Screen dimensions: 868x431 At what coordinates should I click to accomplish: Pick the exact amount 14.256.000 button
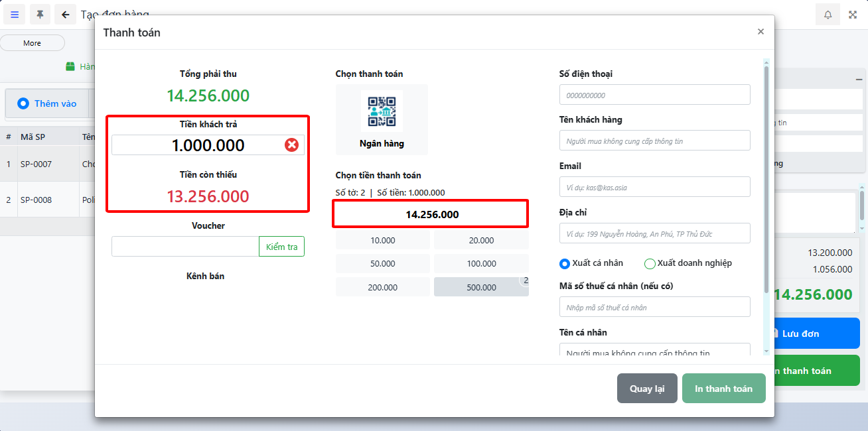click(x=432, y=214)
